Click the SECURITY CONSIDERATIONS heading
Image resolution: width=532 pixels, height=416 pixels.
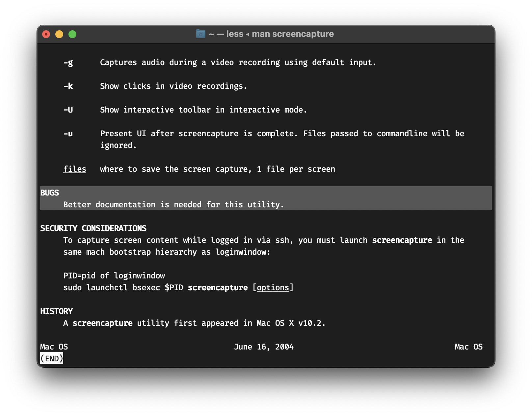coord(93,228)
